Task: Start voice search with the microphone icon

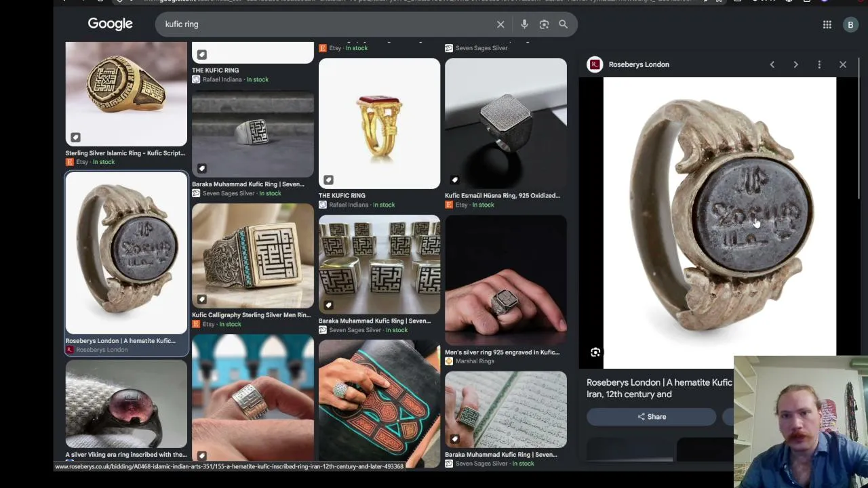Action: (x=524, y=24)
